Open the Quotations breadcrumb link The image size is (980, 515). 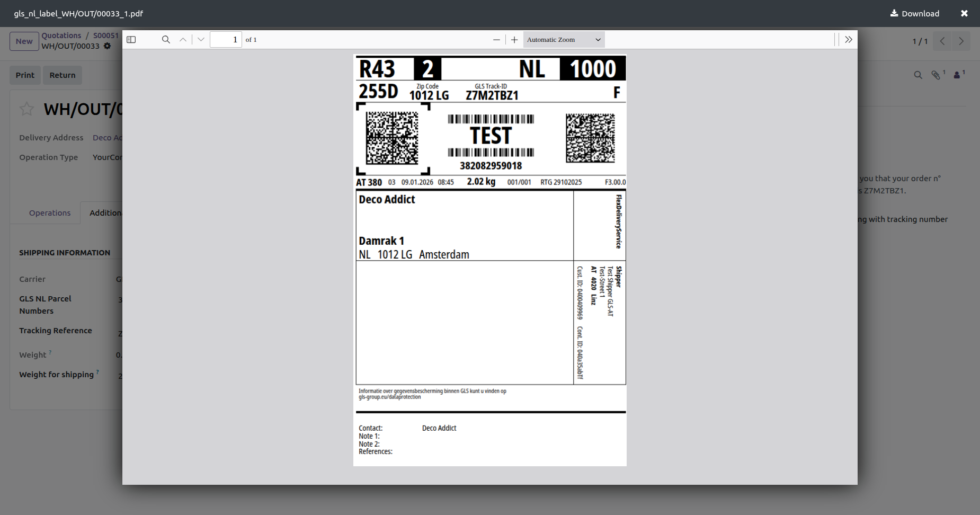click(x=61, y=35)
